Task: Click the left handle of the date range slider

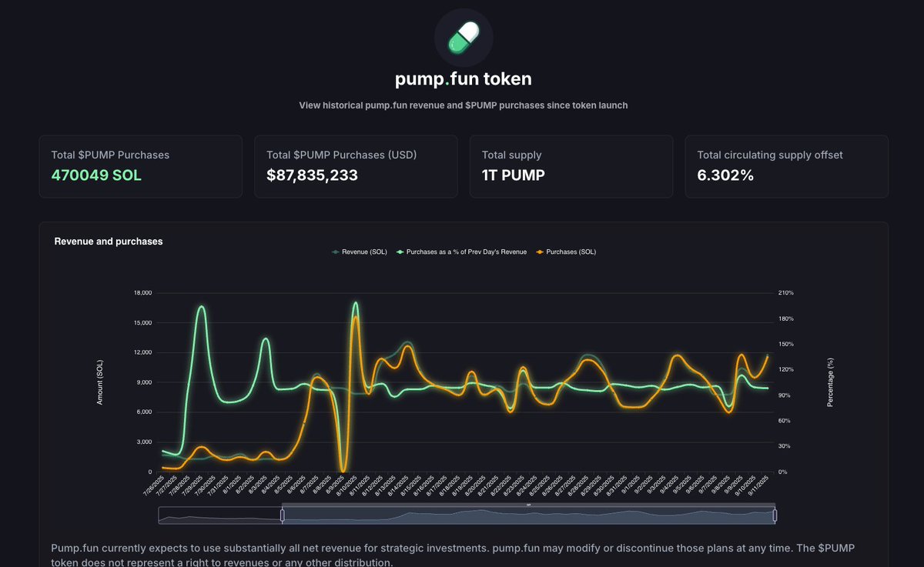Action: point(282,515)
